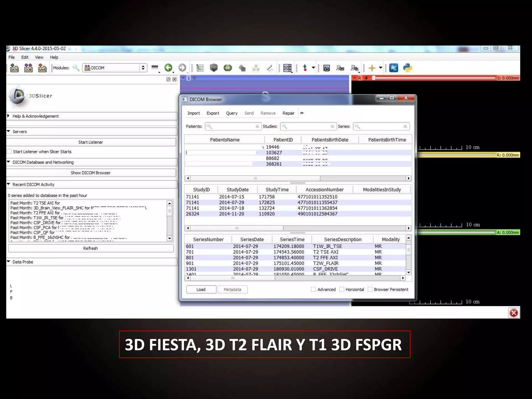Click the red slice offset slider
532x399 pixels.
click(434, 78)
